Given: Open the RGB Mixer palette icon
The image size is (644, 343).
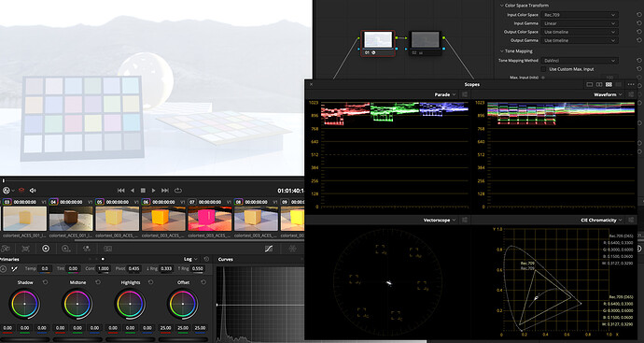Looking at the screenshot, I should point(87,249).
